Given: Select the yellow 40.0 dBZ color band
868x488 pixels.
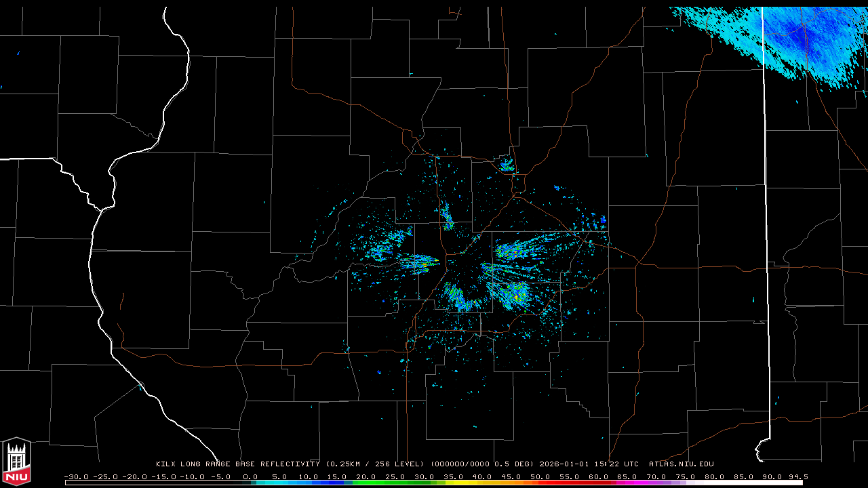Looking at the screenshot, I should 482,483.
